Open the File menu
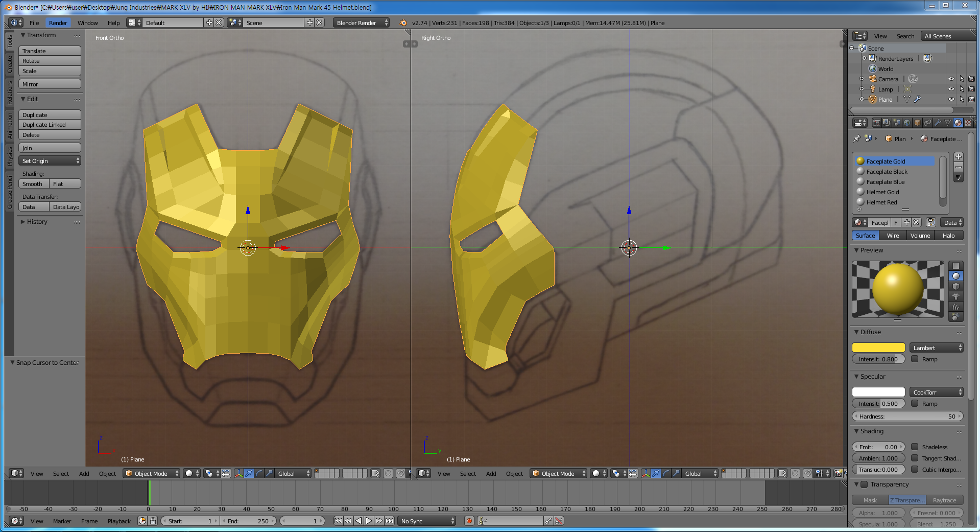Viewport: 980px width, 532px height. 34,22
